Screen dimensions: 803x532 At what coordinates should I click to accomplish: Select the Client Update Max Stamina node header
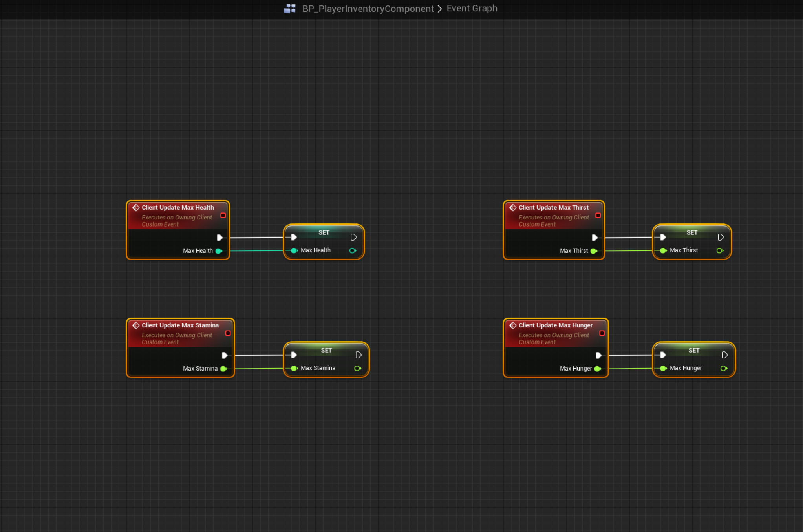coord(180,325)
